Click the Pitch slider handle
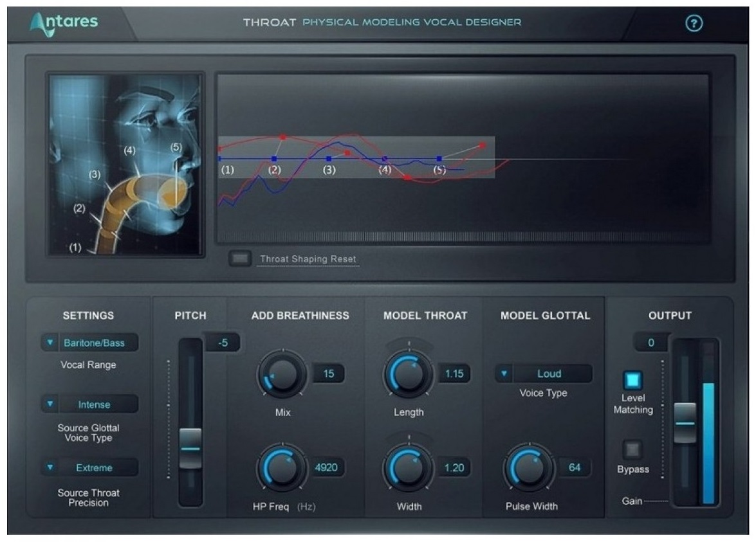Viewport: 756px width, 542px height. [x=190, y=448]
